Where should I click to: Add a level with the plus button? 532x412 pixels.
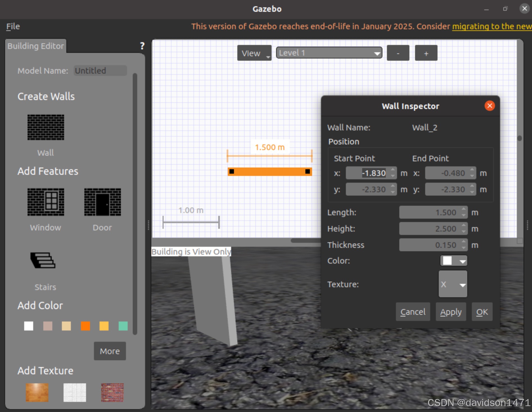tap(426, 53)
